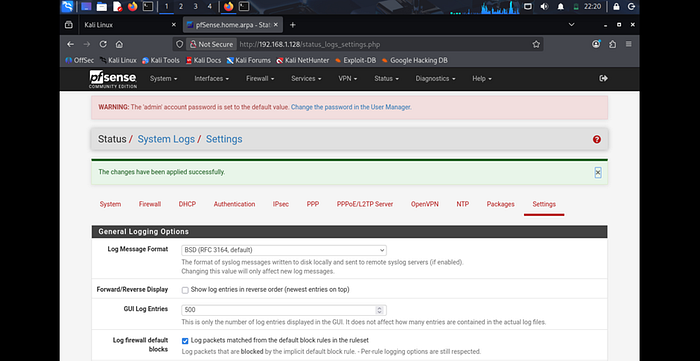Screen dimensions: 700x361
Task: Follow Change the password in User Manager link
Action: pos(350,107)
